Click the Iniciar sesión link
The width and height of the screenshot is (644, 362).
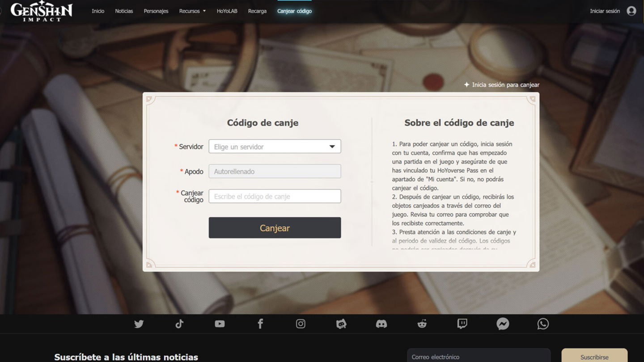[605, 11]
